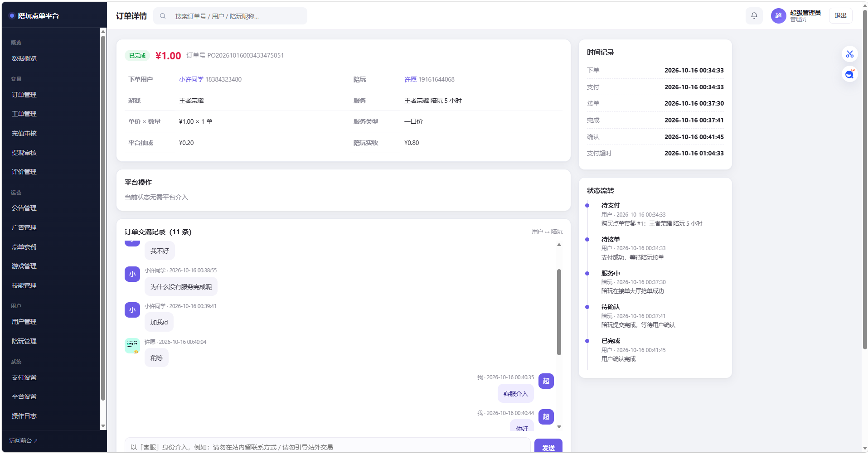Open the chat assistant floating icon
Screen dimensions: 868x454
849,74
